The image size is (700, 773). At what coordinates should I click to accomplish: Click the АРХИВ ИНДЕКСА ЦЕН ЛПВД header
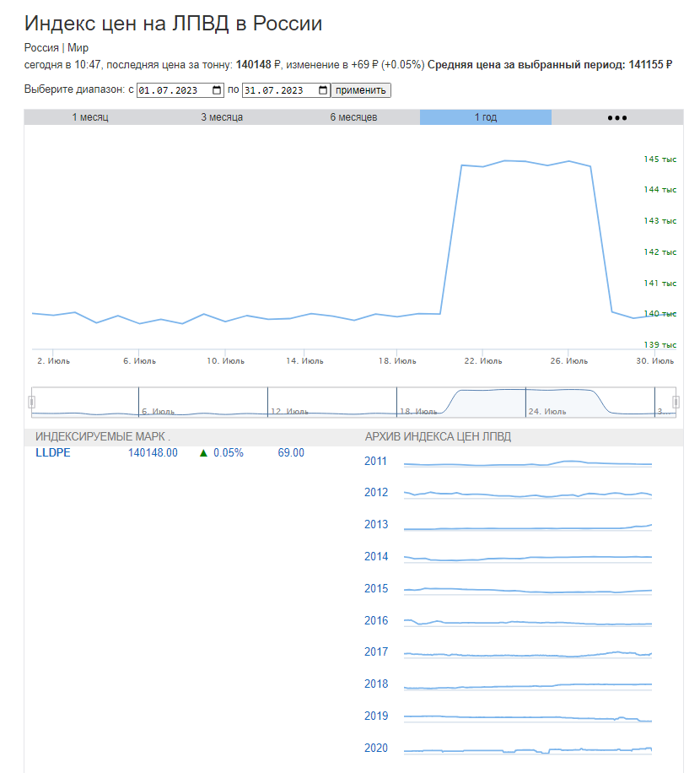438,437
